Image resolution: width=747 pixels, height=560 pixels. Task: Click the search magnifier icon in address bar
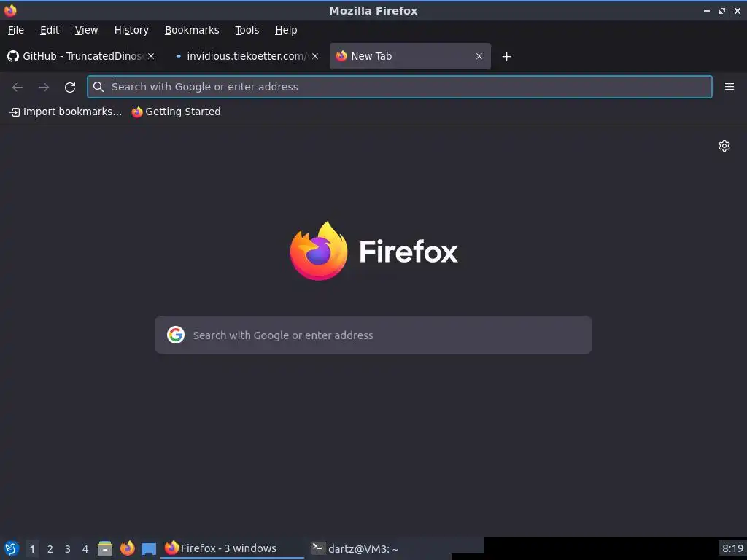(98, 87)
